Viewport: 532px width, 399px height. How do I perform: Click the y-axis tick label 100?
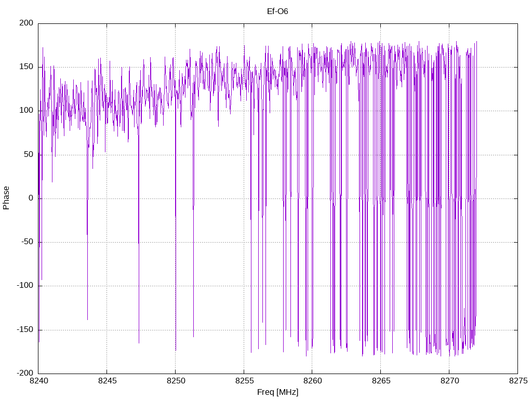pyautogui.click(x=26, y=111)
